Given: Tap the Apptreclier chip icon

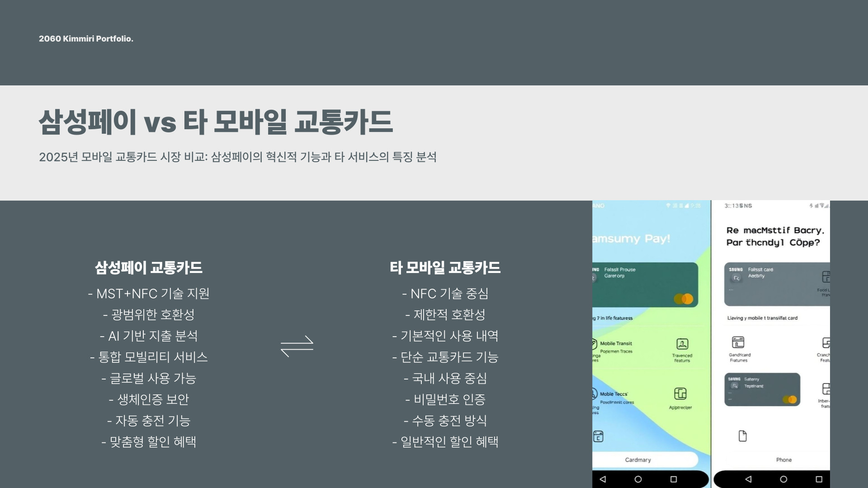Looking at the screenshot, I should click(x=680, y=394).
